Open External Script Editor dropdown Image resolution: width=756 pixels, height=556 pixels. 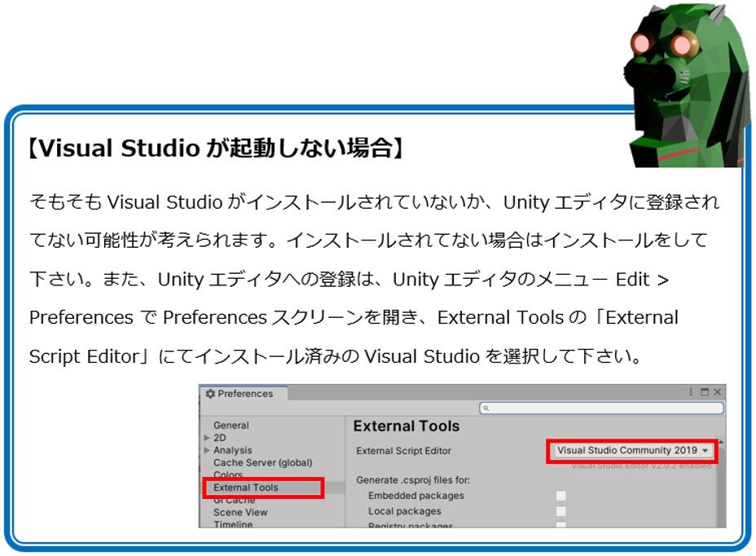632,450
